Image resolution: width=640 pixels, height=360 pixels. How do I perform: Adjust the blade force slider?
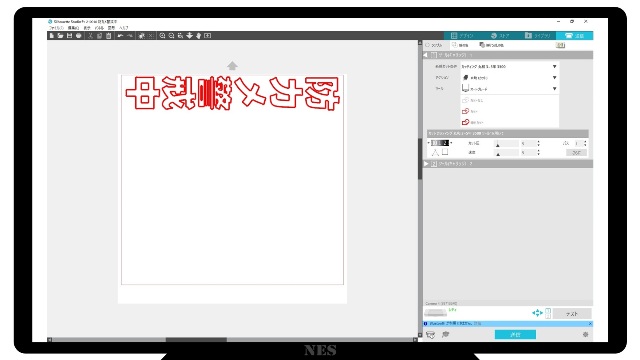pos(506,144)
